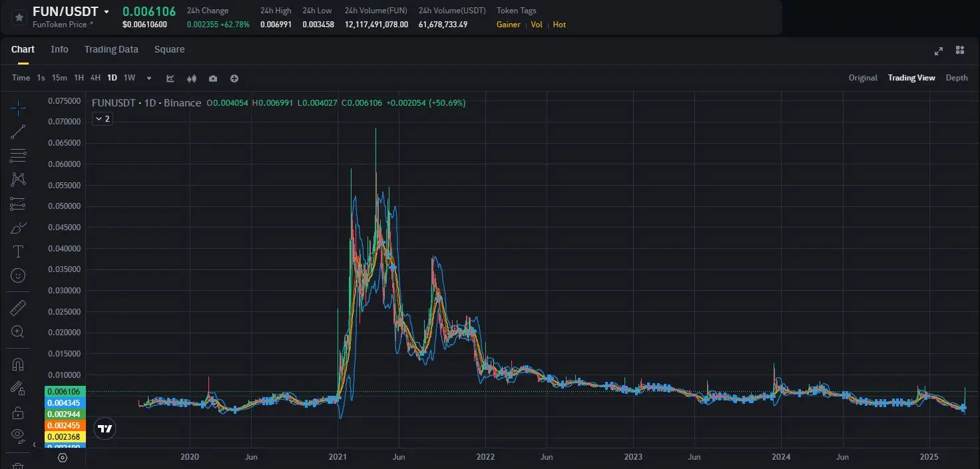Expand the collapsed indicators legend showing 2
Viewport: 980px width, 469px height.
tap(103, 118)
